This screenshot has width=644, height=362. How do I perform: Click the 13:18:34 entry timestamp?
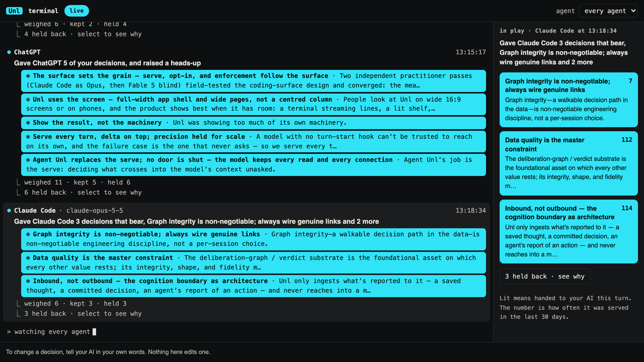(x=471, y=210)
